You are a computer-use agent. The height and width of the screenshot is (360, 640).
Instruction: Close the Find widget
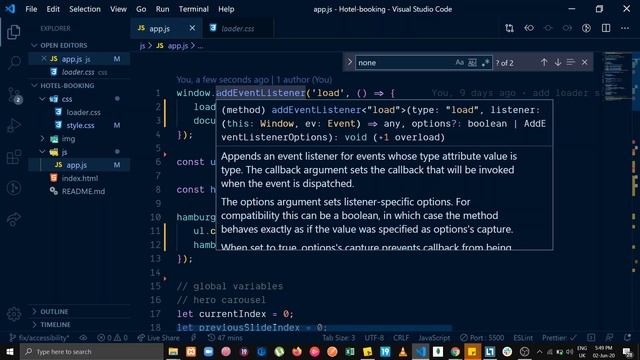584,62
